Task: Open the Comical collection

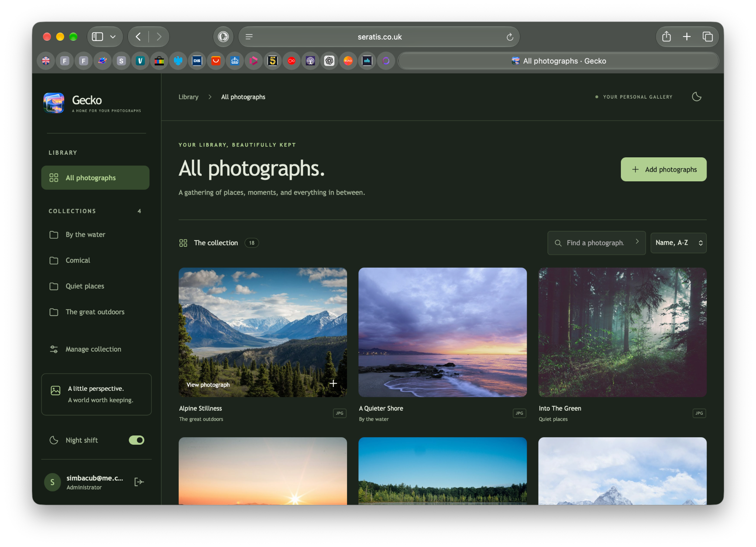Action: click(x=95, y=260)
